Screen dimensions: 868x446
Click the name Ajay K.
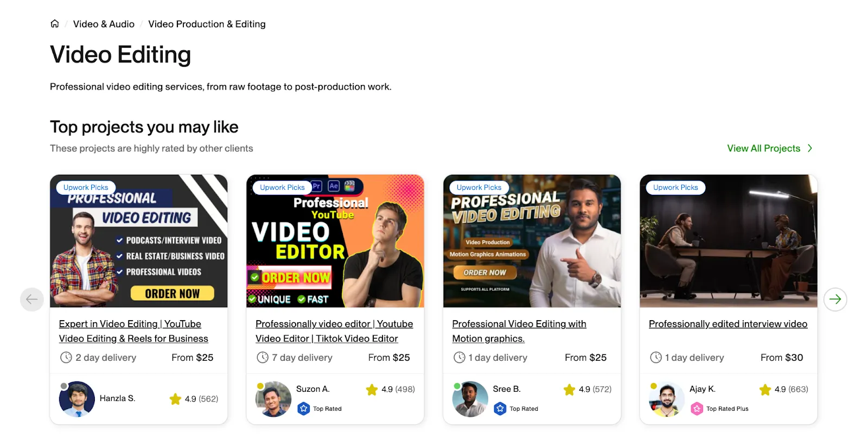point(703,389)
